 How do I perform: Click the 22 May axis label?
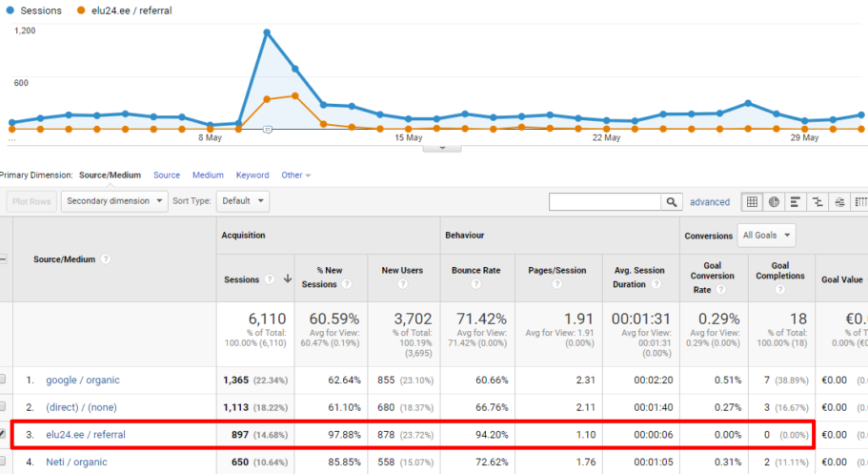click(606, 137)
